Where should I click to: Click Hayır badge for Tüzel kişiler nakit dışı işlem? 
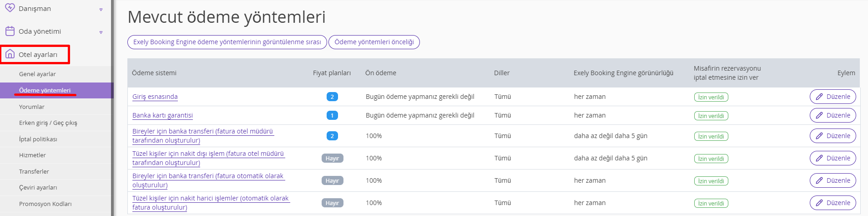[x=333, y=158]
